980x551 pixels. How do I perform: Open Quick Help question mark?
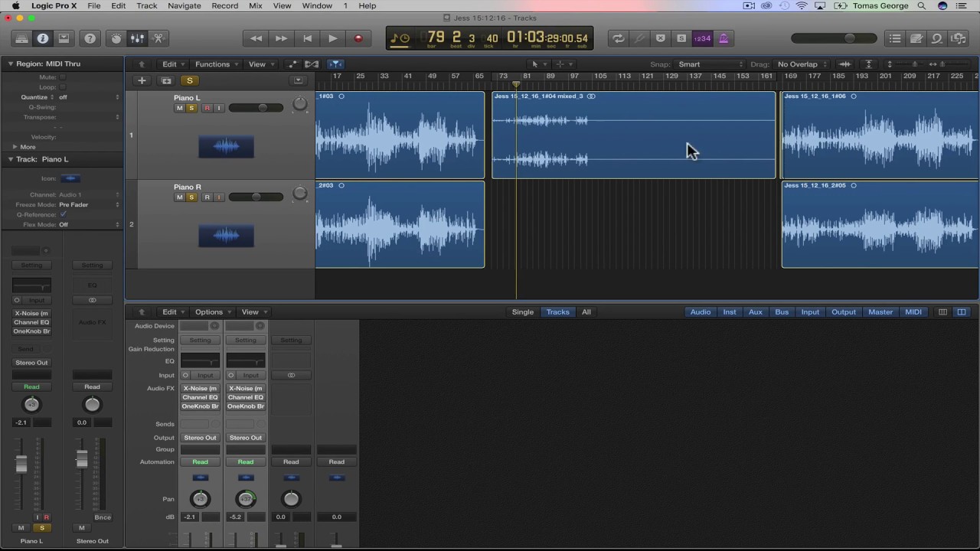coord(90,38)
